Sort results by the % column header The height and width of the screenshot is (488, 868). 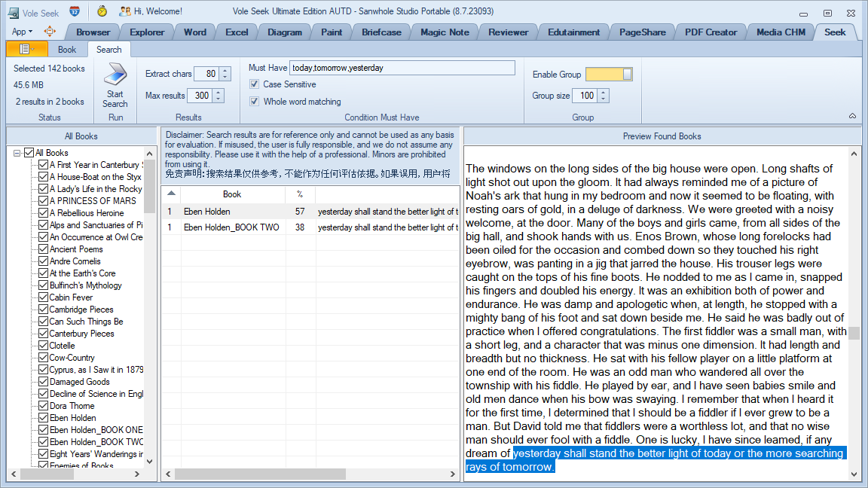[300, 194]
